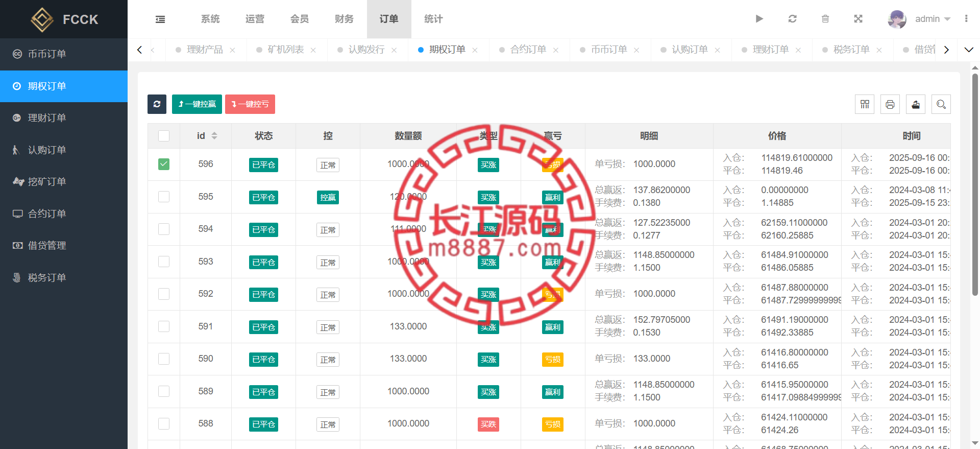Print the table using the printer icon

click(890, 104)
